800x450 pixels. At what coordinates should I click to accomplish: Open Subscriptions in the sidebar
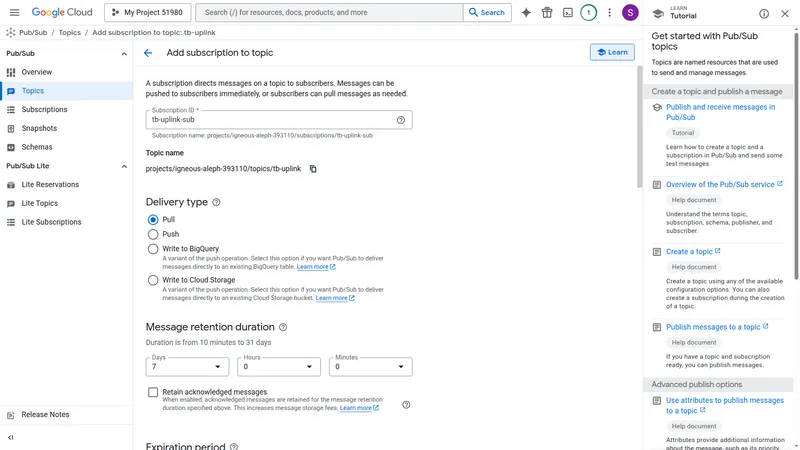point(66,110)
